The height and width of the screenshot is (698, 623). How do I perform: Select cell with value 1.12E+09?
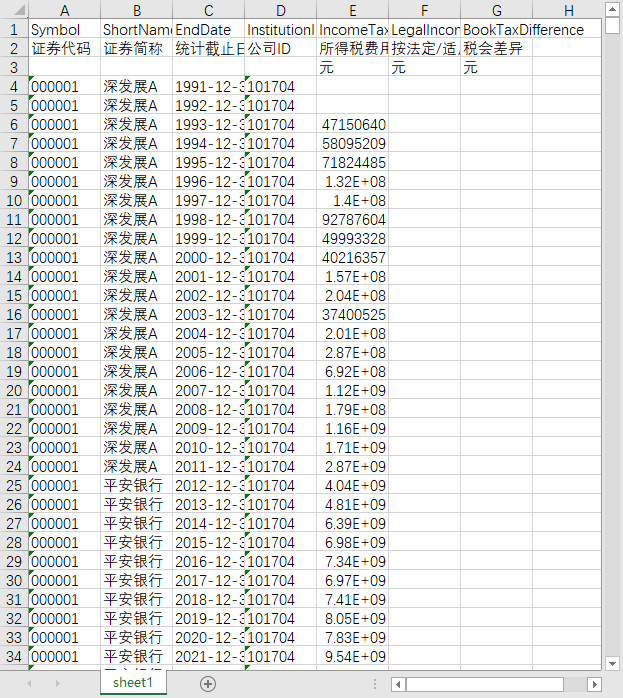[x=353, y=390]
